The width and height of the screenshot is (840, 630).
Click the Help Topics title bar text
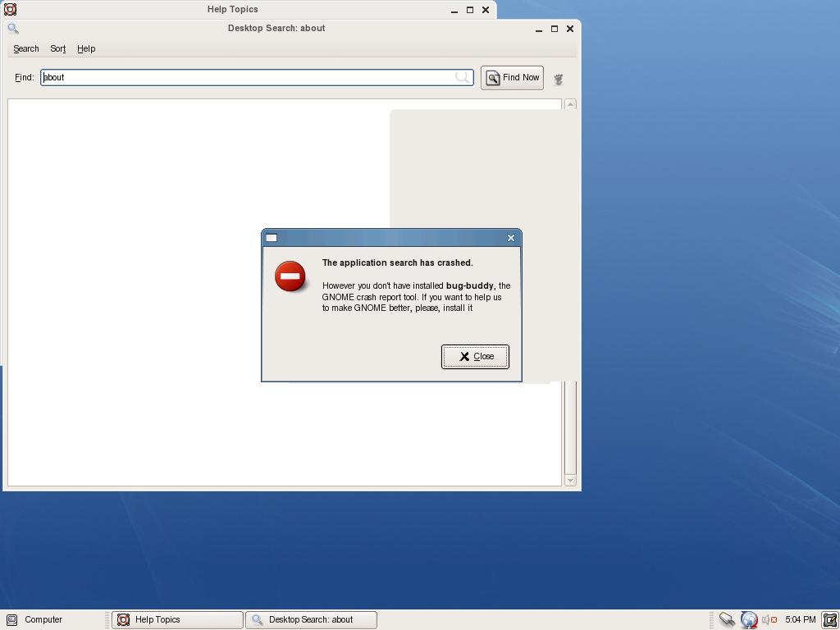[x=232, y=9]
